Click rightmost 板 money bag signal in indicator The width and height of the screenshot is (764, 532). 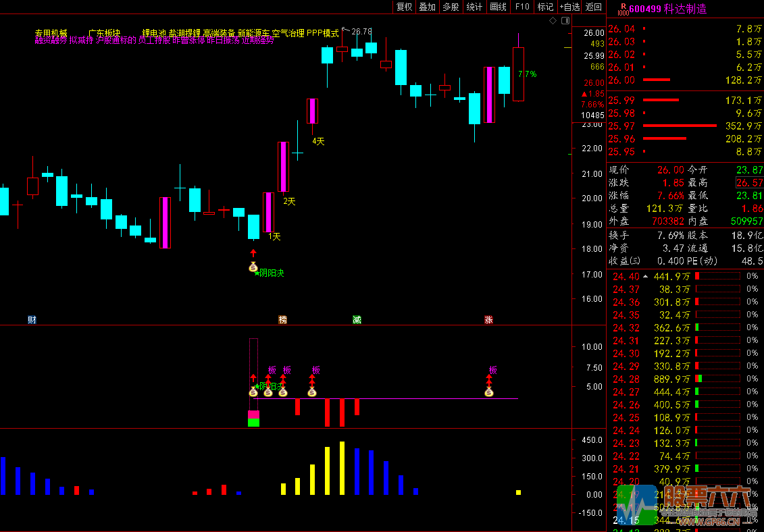(x=489, y=392)
